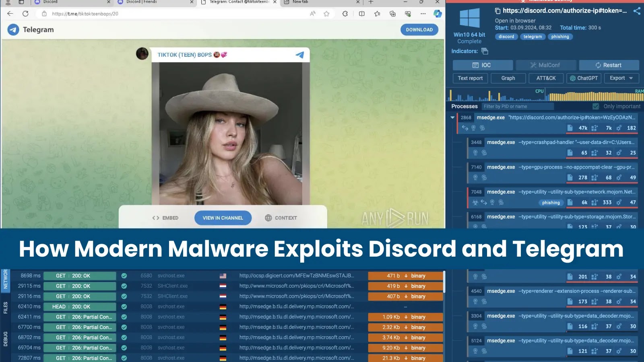Viewport: 644px width, 362px height.
Task: Toggle the Only important checkbox
Action: [x=596, y=107]
